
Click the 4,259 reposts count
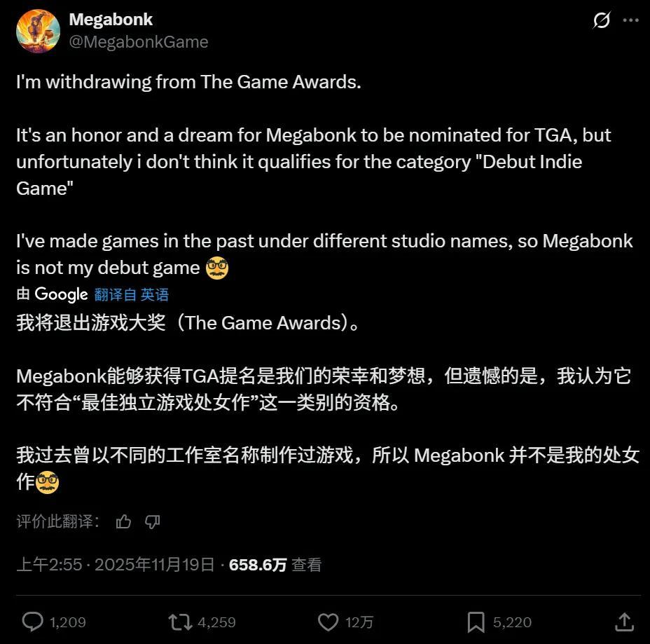point(216,622)
